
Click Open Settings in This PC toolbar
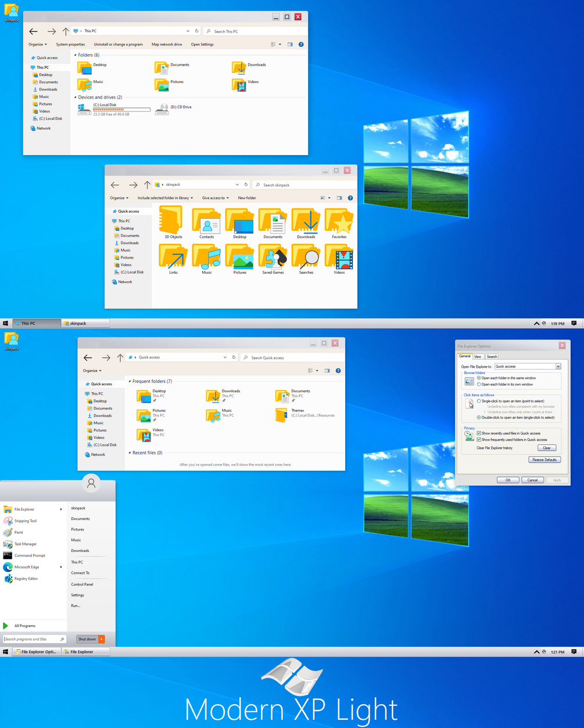[x=202, y=44]
